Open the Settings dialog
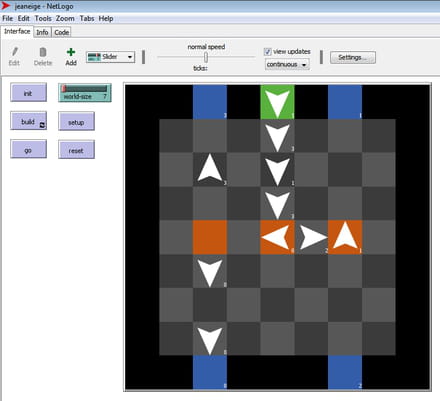440x401 pixels. [x=353, y=57]
